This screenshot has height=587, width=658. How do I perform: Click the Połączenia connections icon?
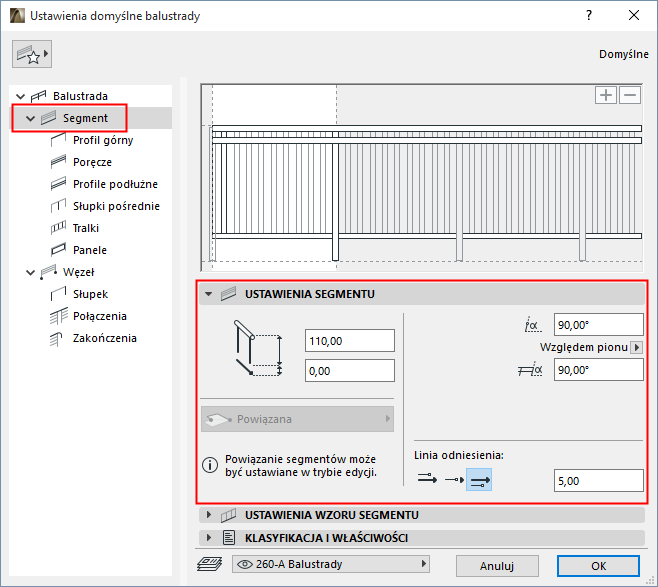pos(58,316)
